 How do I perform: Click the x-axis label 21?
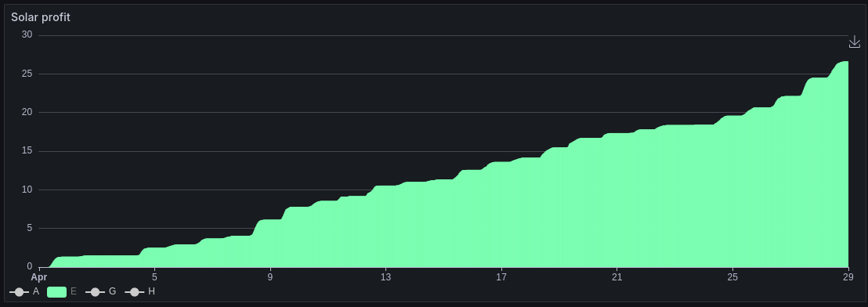pos(617,277)
